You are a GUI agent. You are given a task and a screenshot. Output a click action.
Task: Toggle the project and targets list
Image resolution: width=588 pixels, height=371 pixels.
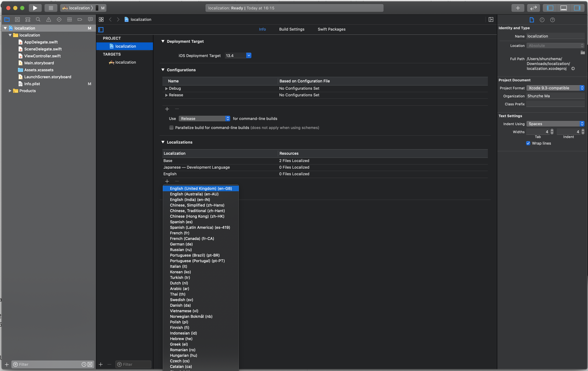101,30
